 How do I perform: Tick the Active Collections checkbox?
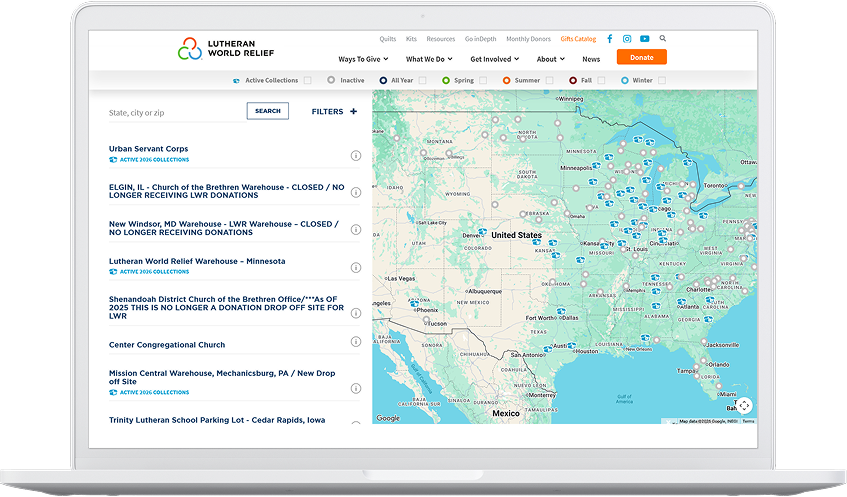click(307, 80)
